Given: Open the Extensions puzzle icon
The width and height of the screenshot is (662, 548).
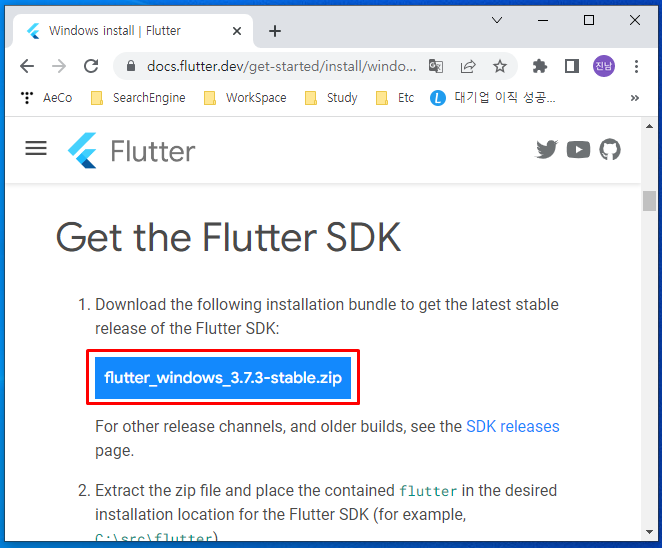Looking at the screenshot, I should click(x=540, y=66).
